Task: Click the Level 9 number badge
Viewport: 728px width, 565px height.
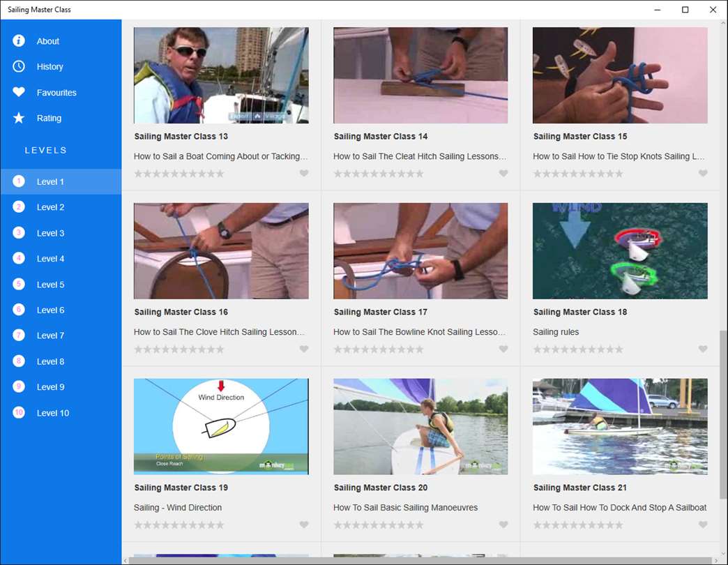Action: (x=19, y=386)
